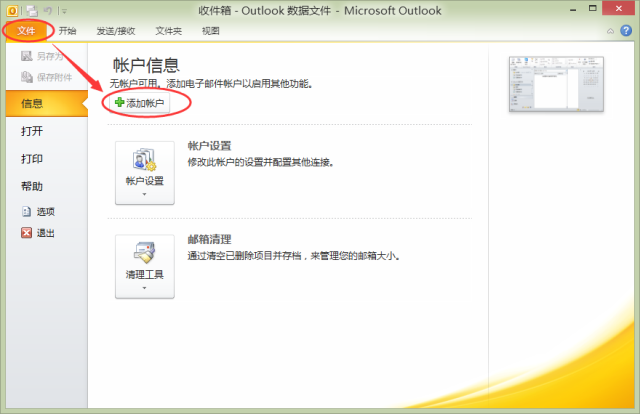Image resolution: width=640 pixels, height=414 pixels.
Task: Expand the 帐户设置 dropdown button
Action: point(145,173)
